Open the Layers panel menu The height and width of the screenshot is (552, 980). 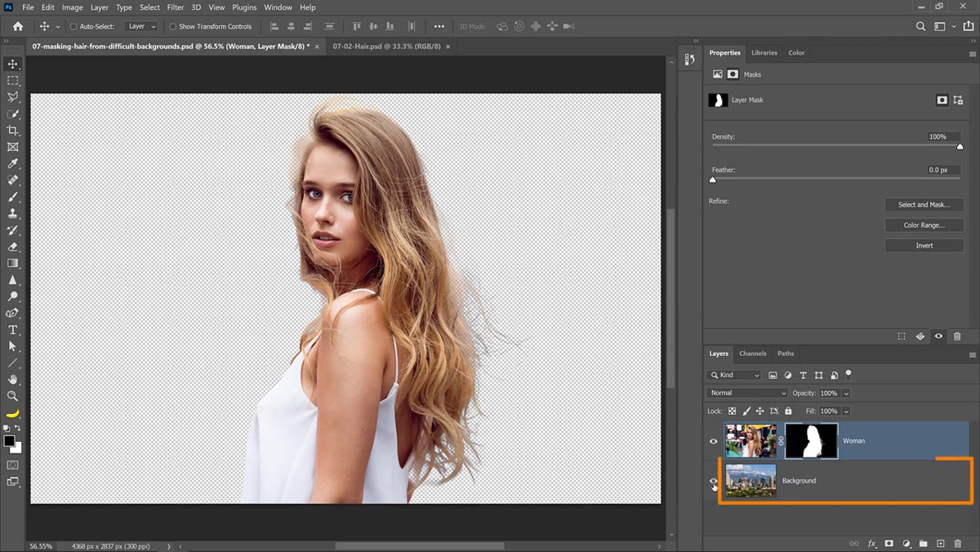pos(972,354)
